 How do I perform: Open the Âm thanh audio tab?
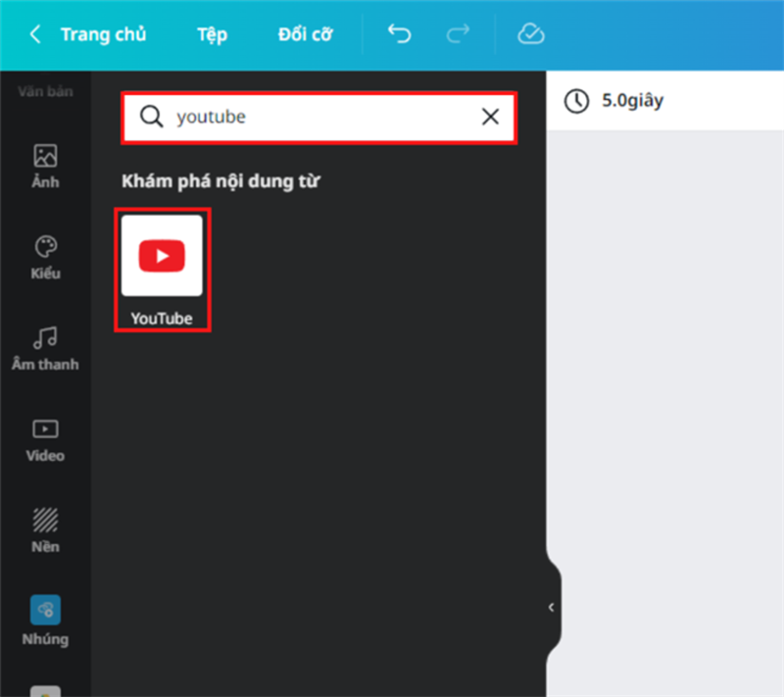pyautogui.click(x=45, y=349)
